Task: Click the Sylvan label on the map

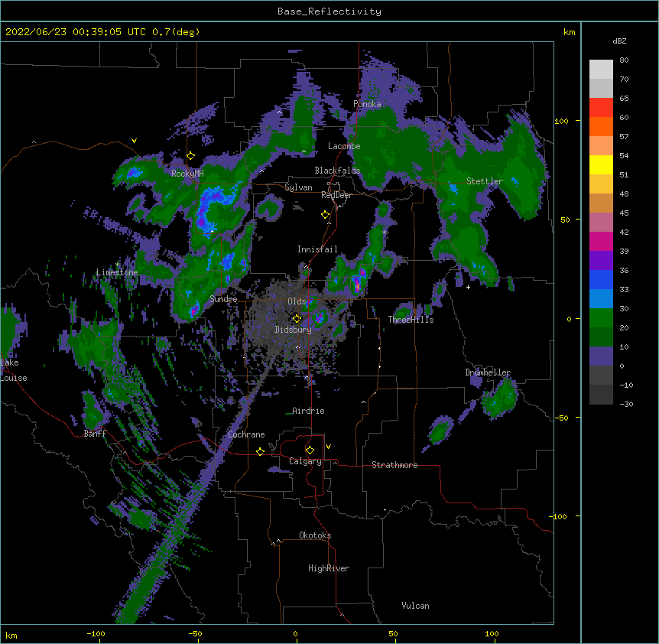Action: tap(298, 187)
